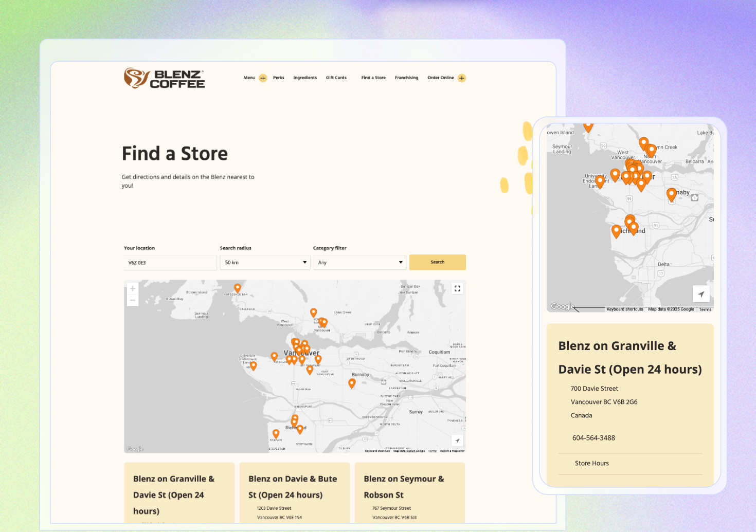Select the pin near Burnaby on desktop map
This screenshot has height=532, width=756.
coord(352,383)
